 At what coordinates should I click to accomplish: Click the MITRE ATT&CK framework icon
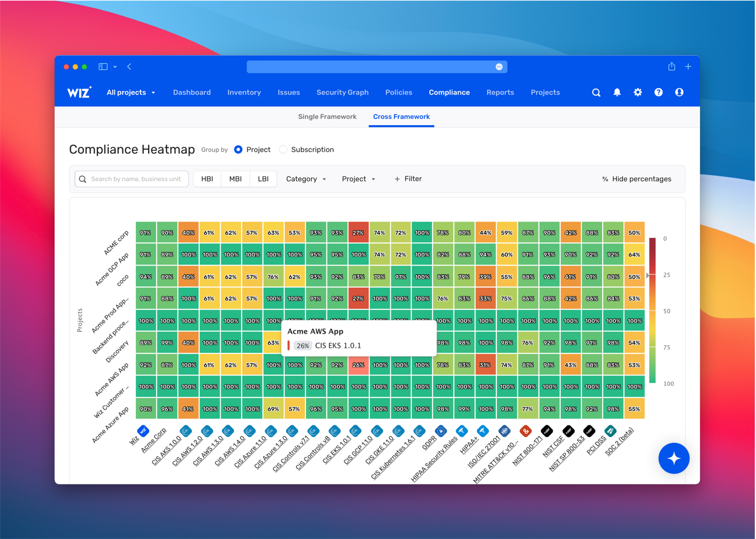525,431
